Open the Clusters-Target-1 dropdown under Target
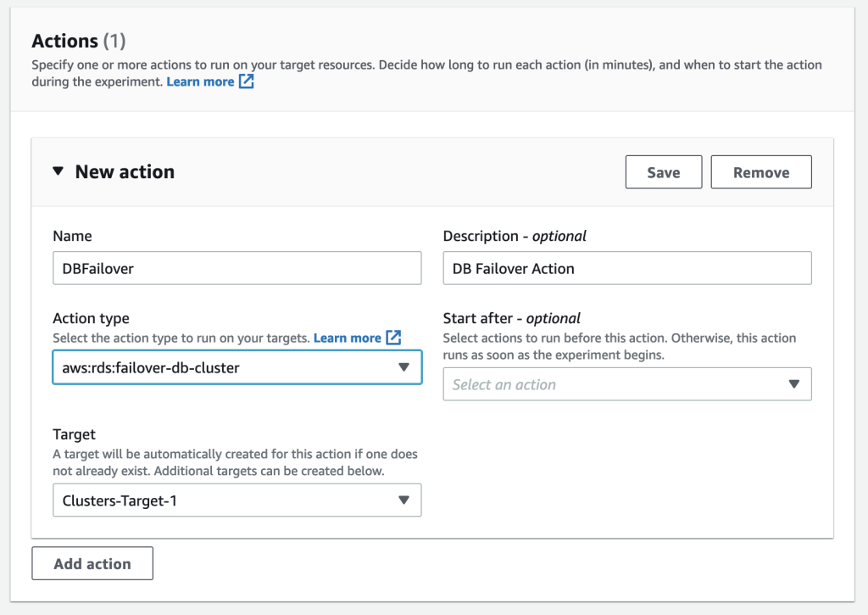Screen dimensions: 868x615 pyautogui.click(x=236, y=500)
